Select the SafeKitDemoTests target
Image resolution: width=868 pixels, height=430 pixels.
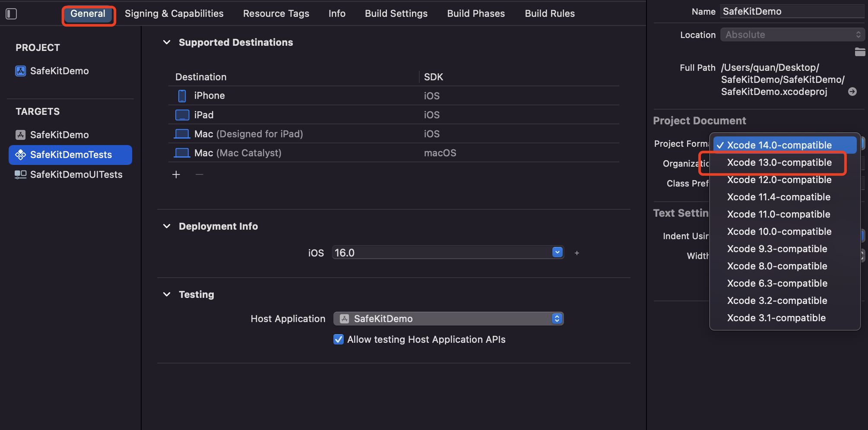[x=70, y=155]
